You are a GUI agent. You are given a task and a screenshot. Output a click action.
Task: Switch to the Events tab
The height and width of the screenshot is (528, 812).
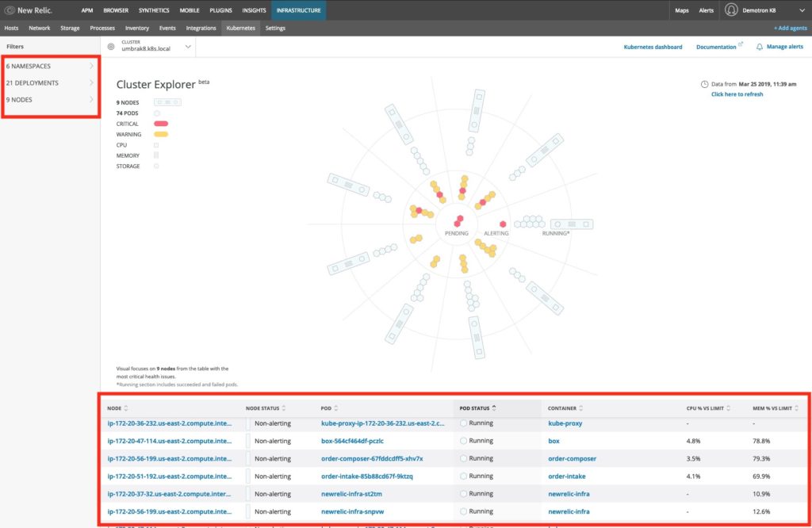click(x=167, y=28)
